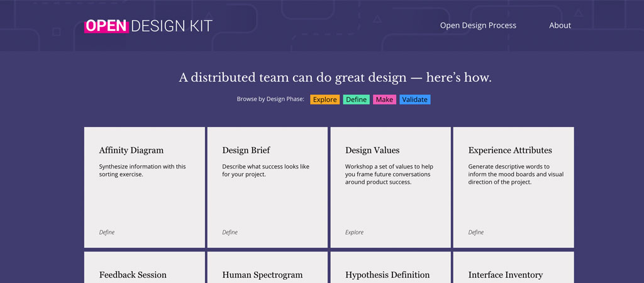Viewport: 644px width, 283px height.
Task: Click Explore label on Design Values card
Action: (x=354, y=232)
